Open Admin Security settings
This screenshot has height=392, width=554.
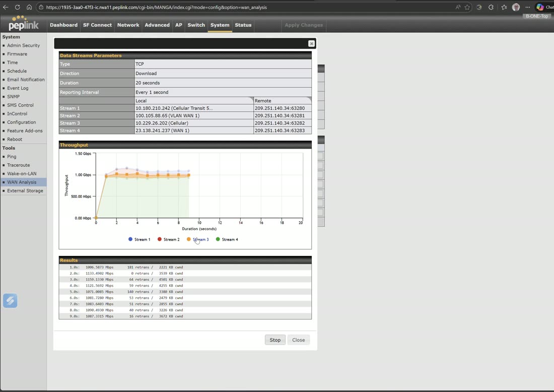23,45
